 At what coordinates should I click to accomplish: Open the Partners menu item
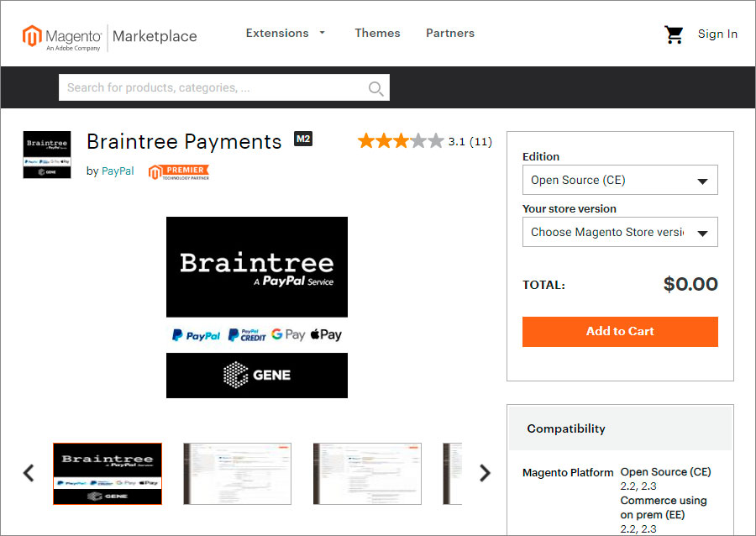450,33
